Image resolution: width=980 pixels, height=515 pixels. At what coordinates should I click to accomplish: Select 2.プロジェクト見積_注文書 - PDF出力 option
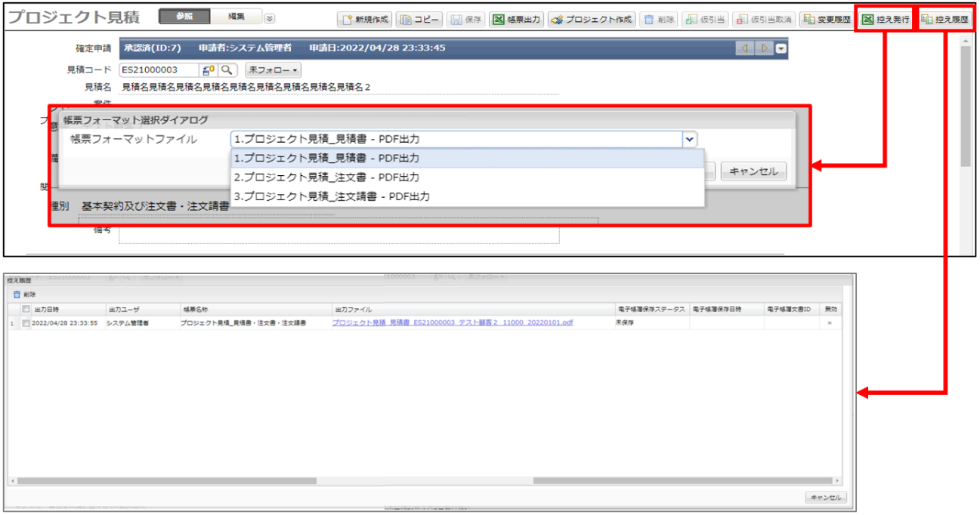467,177
